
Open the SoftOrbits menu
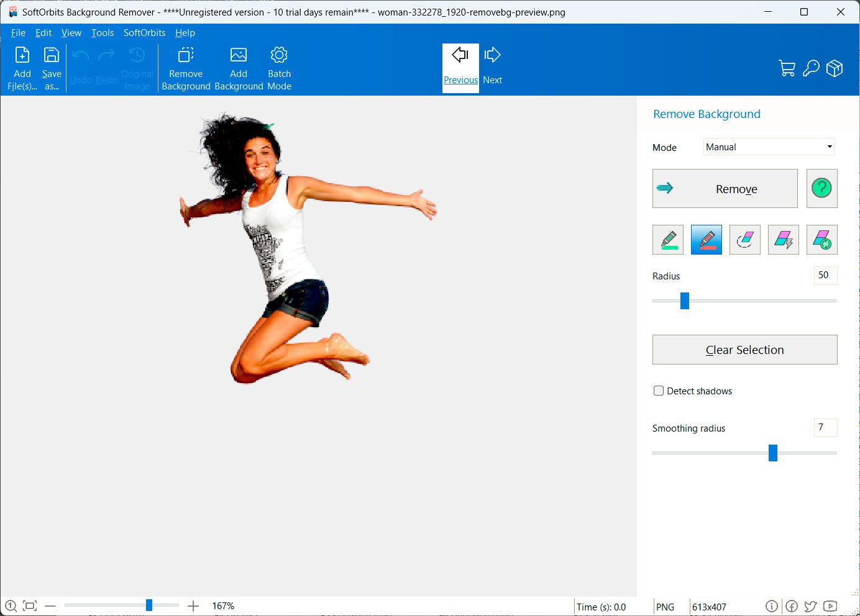tap(144, 33)
